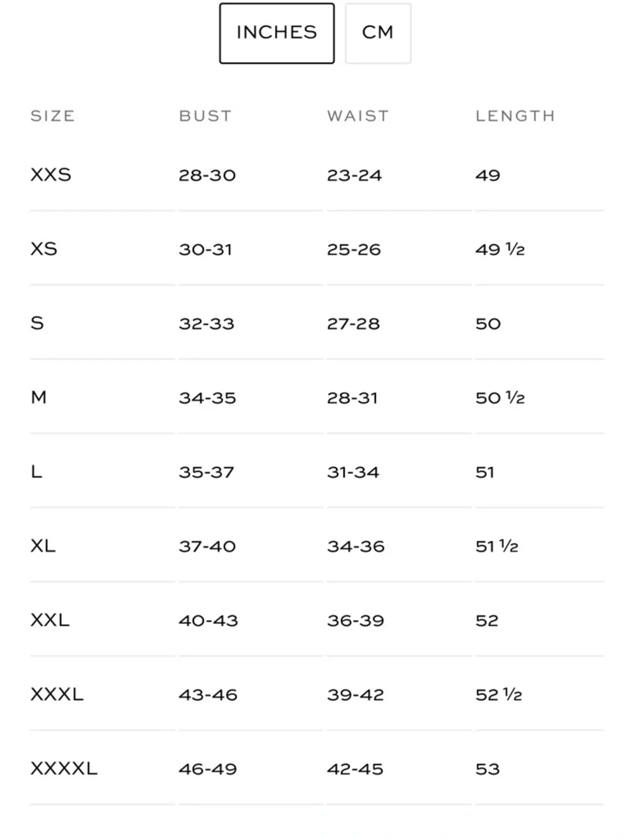630x840 pixels.
Task: Select the INCHES unit button
Action: (x=277, y=33)
